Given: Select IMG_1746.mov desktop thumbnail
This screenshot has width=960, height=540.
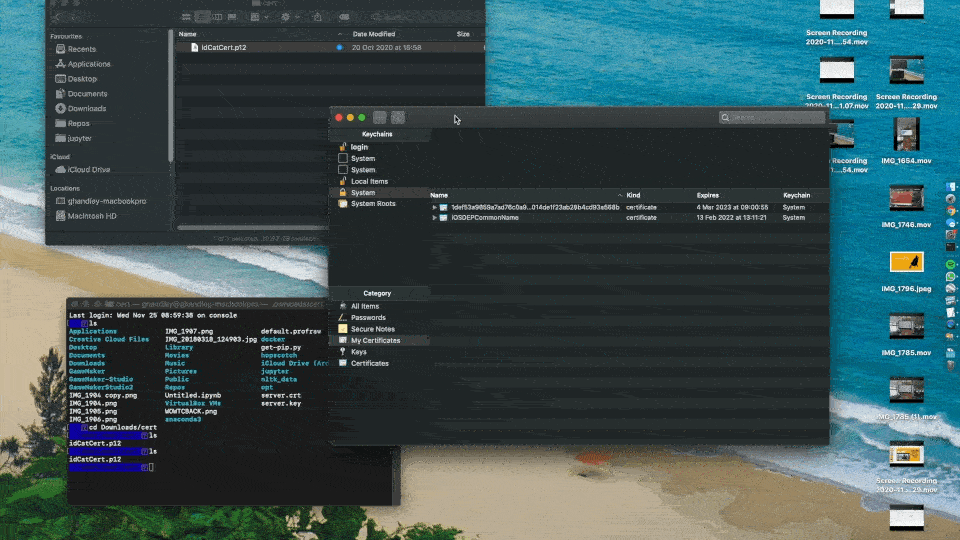Looking at the screenshot, I should [x=906, y=198].
